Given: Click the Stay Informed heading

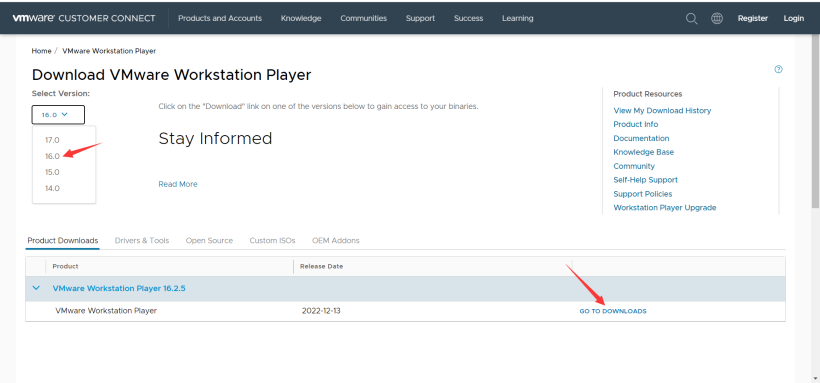Looking at the screenshot, I should click(x=215, y=139).
